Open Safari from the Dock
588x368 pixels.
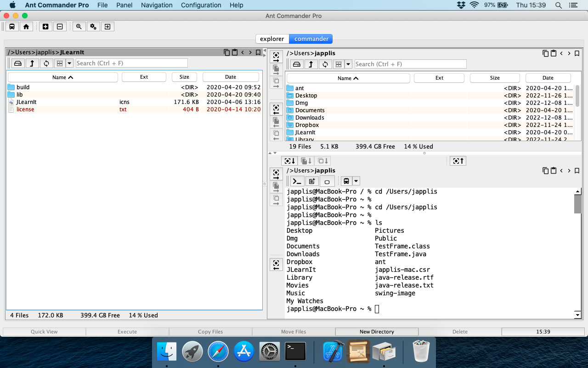218,352
